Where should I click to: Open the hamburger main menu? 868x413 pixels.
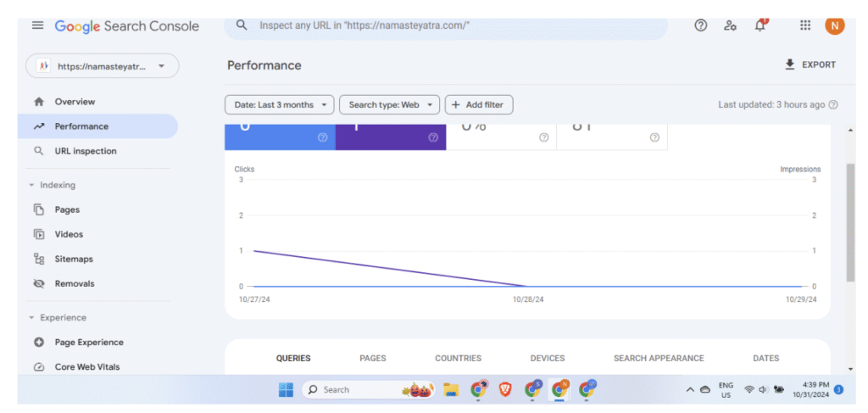click(x=37, y=25)
